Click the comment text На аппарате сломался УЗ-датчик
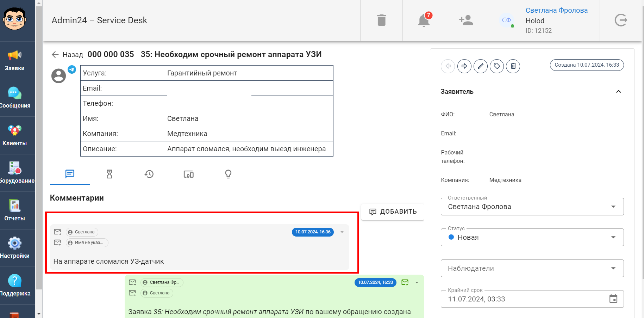 pos(108,261)
